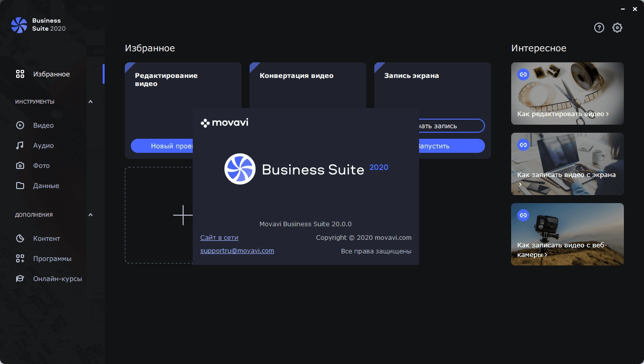
Task: Open the Как редактировать видео article thumbnail
Action: (x=568, y=94)
